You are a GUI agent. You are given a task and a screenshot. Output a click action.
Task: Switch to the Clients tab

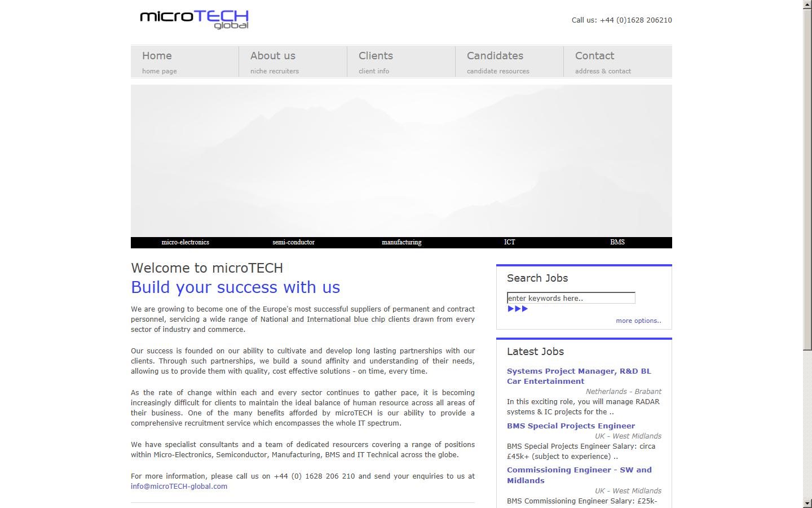click(376, 56)
